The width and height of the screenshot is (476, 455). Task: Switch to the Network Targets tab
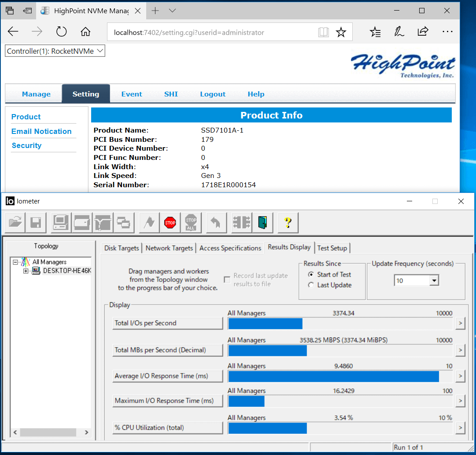tap(169, 248)
